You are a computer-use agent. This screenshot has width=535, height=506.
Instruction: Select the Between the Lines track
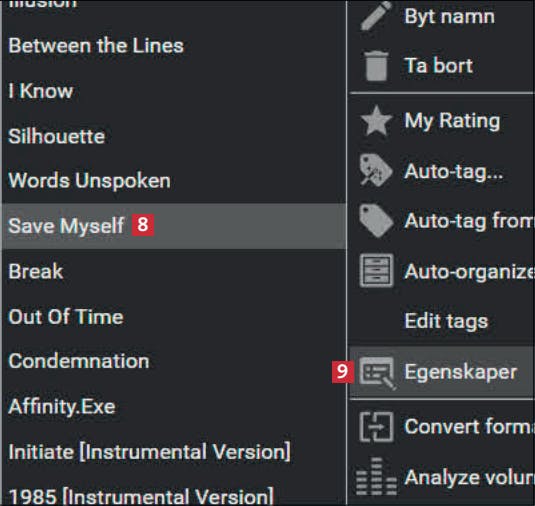click(x=174, y=46)
